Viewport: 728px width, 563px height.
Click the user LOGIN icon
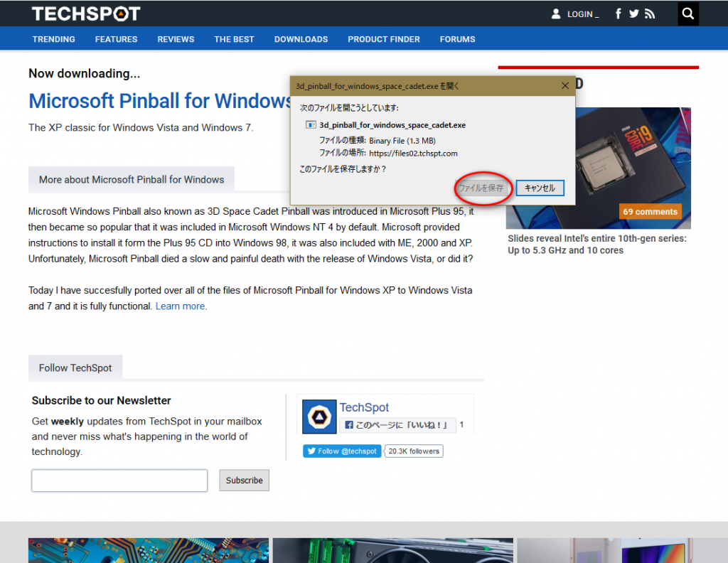click(x=556, y=14)
